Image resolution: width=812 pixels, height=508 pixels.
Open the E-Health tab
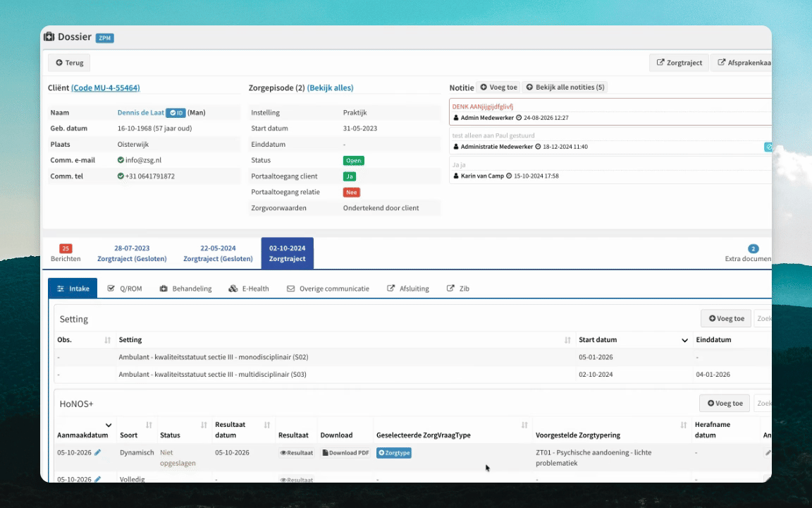click(x=249, y=289)
